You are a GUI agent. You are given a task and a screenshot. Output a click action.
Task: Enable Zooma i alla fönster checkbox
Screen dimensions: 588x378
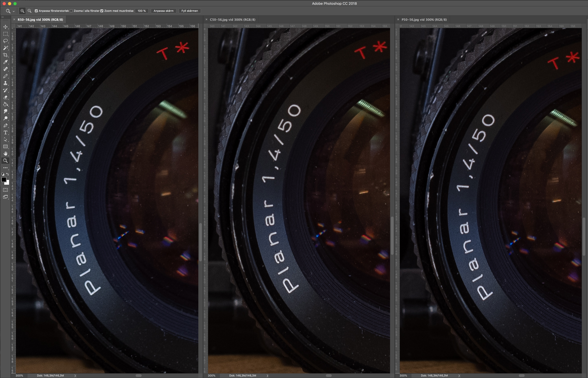(71, 11)
